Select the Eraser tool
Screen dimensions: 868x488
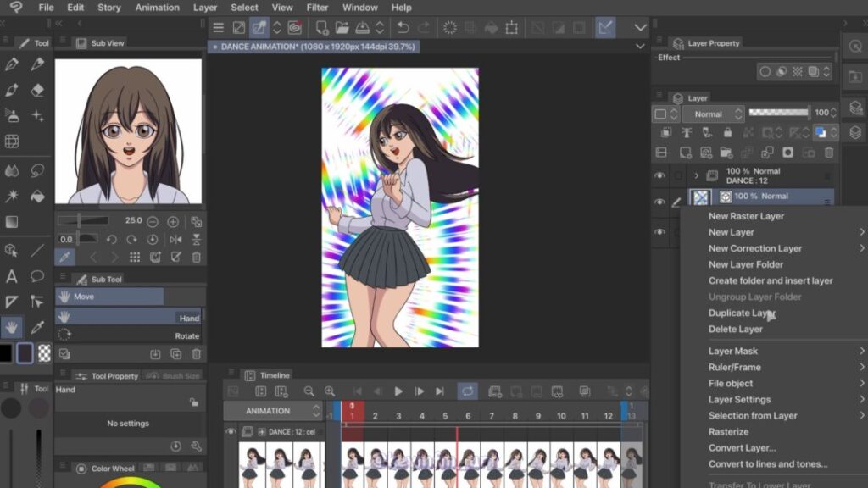point(37,90)
